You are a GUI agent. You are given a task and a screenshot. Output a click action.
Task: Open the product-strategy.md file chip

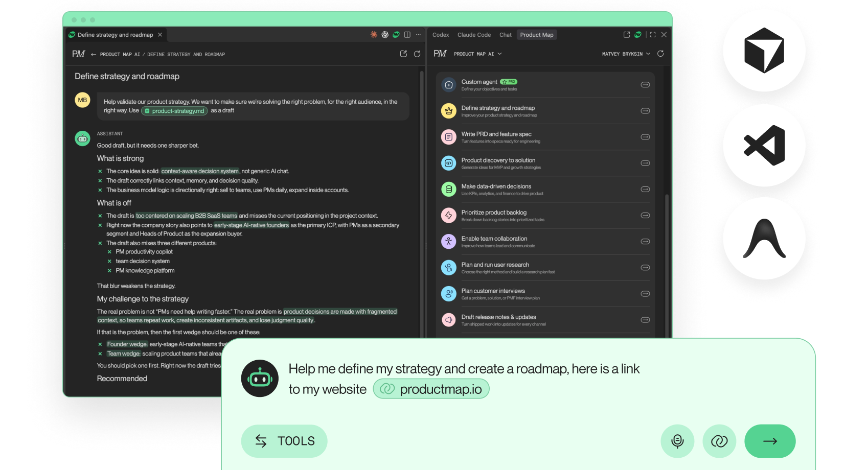point(174,111)
